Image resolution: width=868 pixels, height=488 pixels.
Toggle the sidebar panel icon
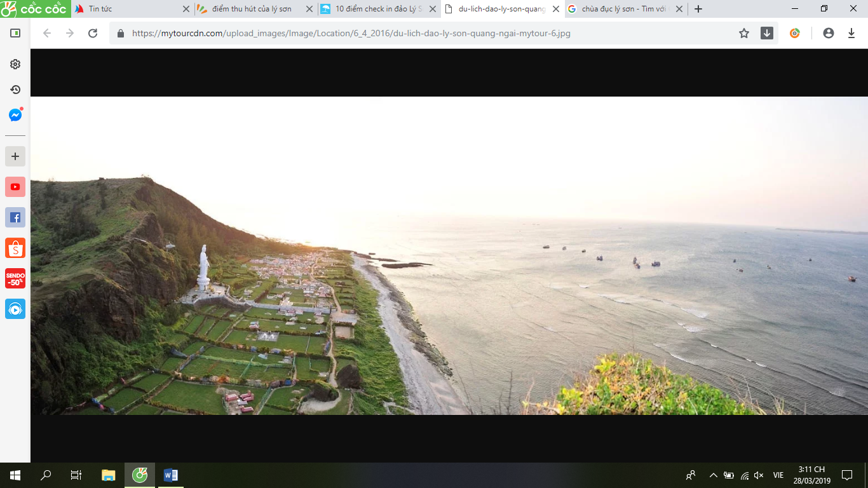point(15,33)
